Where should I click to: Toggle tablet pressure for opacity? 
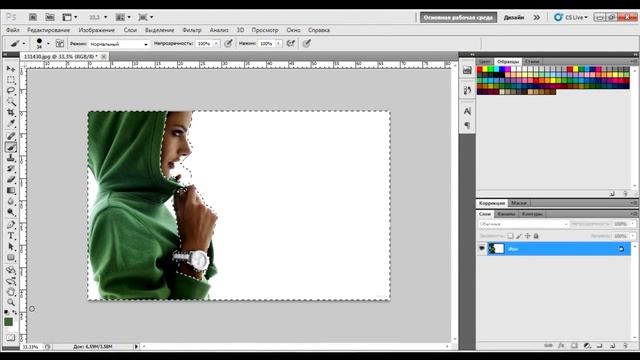pos(229,43)
